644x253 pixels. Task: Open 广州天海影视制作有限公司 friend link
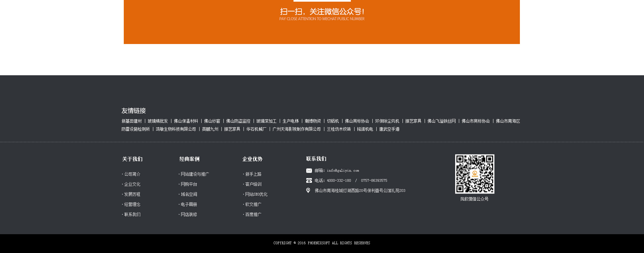tap(297, 129)
